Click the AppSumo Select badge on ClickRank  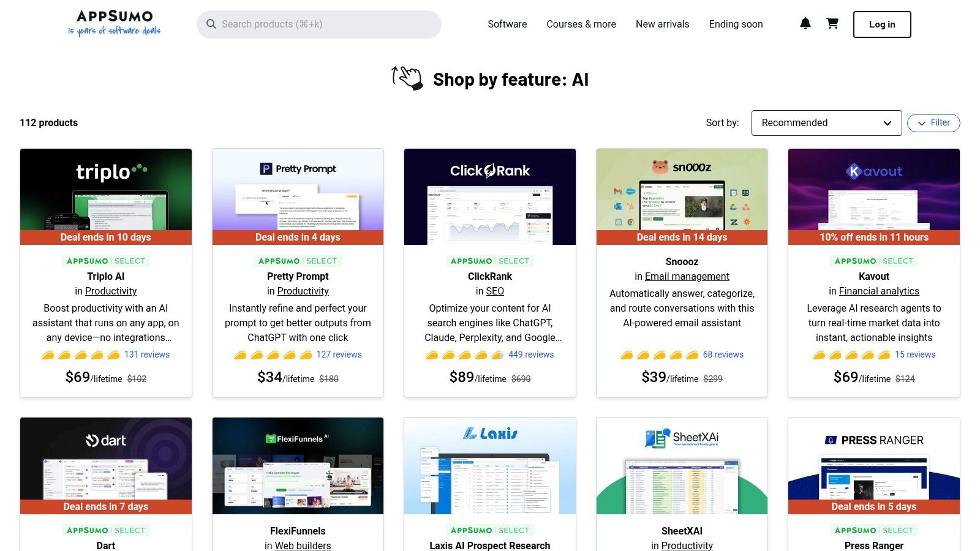490,261
